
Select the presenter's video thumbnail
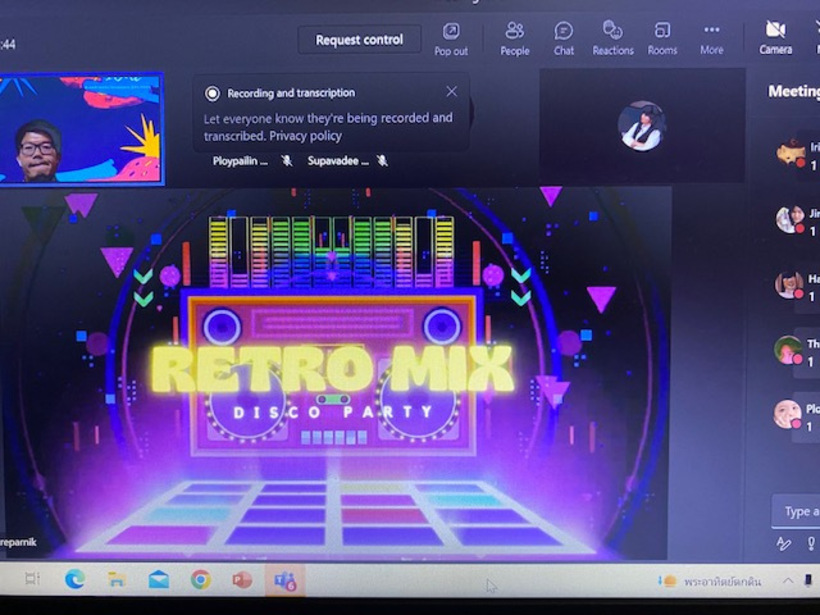point(82,129)
